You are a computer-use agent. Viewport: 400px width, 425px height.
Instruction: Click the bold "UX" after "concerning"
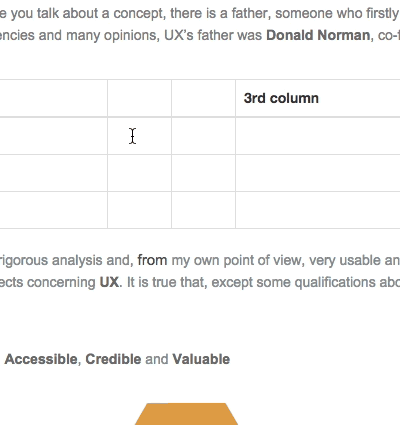[x=109, y=282]
